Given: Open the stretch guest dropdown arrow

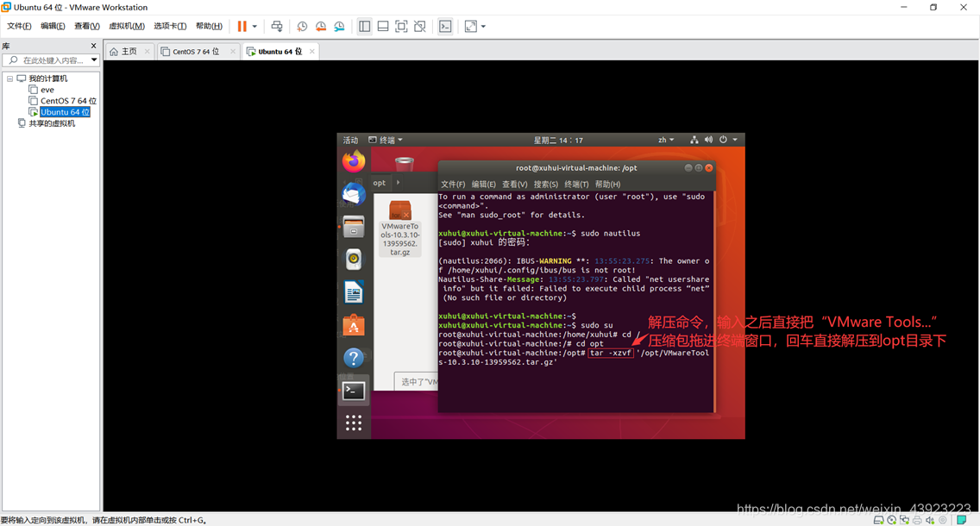Looking at the screenshot, I should [x=483, y=26].
